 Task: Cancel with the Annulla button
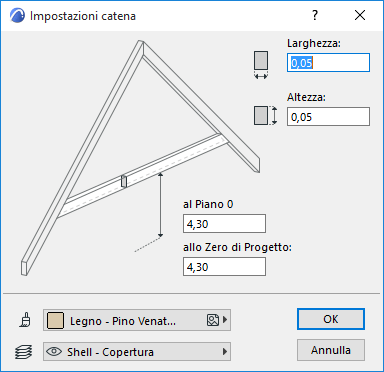point(331,350)
